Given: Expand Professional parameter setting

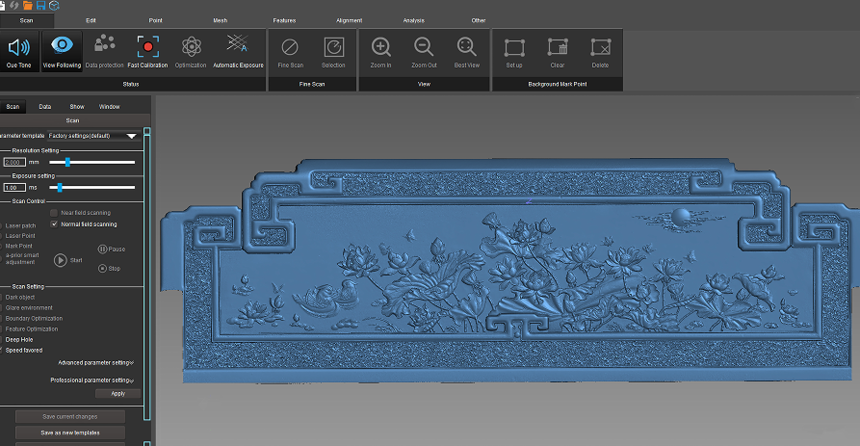Looking at the screenshot, I should (x=92, y=380).
